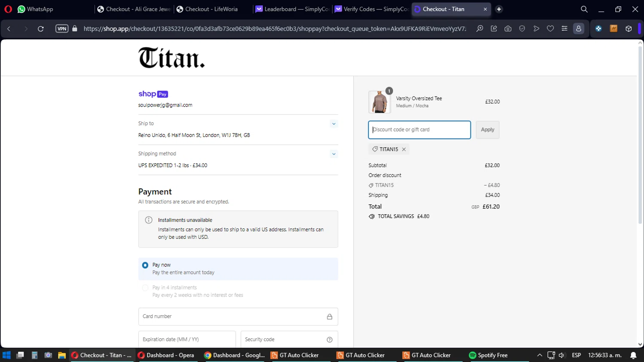Add page to bookmarks heart icon
Image resolution: width=644 pixels, height=362 pixels.
coord(550,29)
